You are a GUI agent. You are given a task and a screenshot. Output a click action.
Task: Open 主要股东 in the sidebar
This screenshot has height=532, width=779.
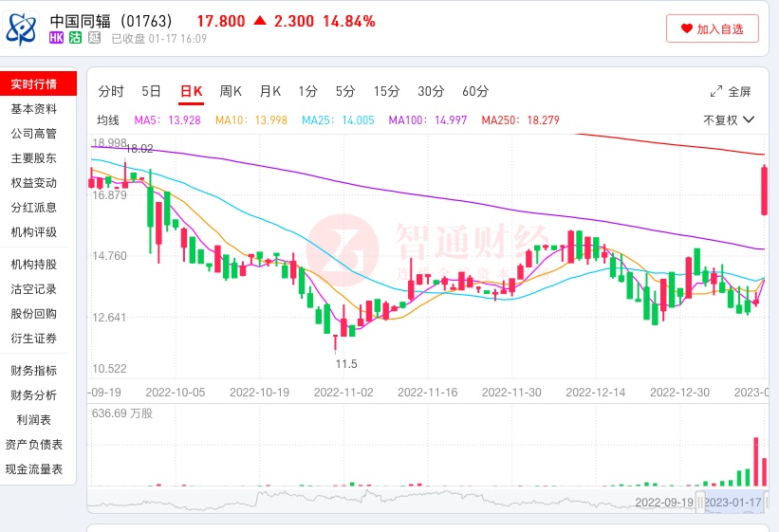pos(34,158)
